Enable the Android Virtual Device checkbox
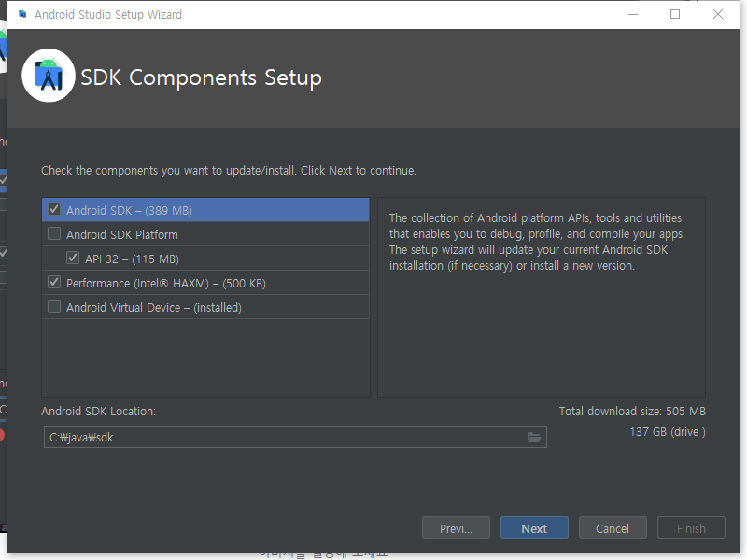This screenshot has width=747, height=560. (x=54, y=307)
